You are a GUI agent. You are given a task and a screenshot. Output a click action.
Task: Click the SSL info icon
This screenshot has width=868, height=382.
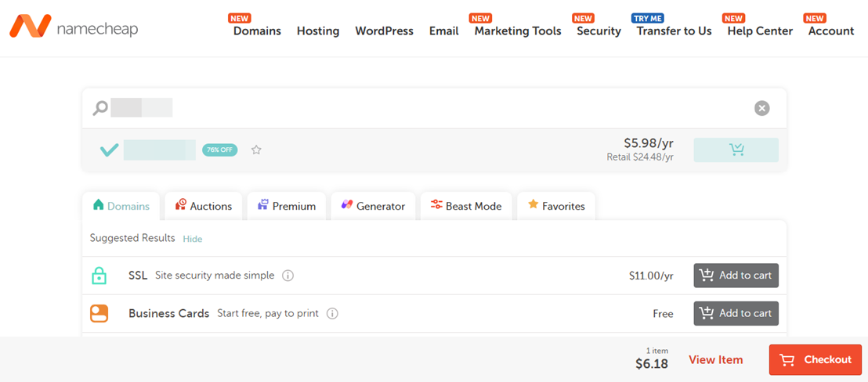click(x=288, y=276)
